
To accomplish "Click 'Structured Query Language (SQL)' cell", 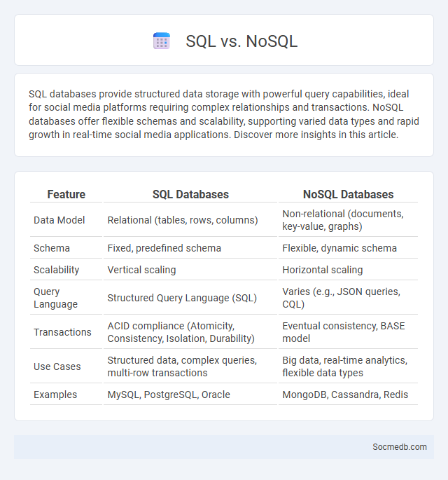I will click(190, 298).
